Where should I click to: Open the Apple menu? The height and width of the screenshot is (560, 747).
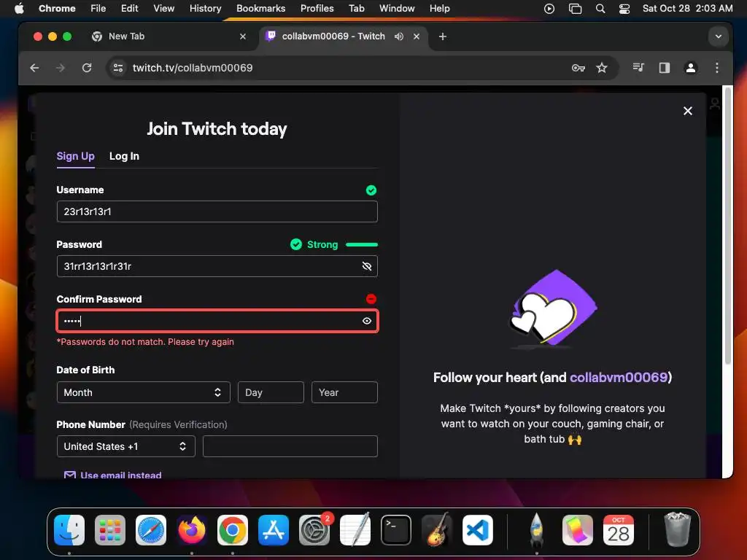pyautogui.click(x=19, y=9)
